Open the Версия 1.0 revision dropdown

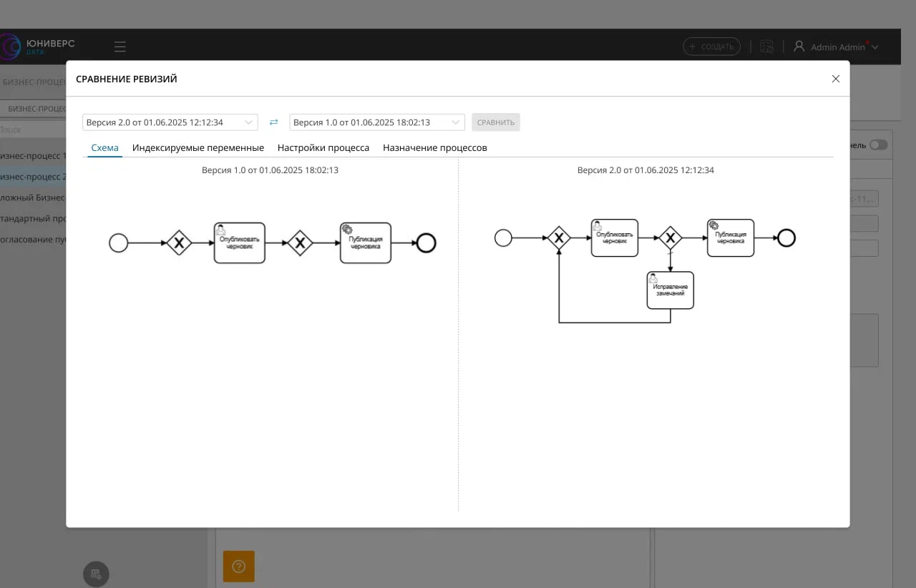[376, 122]
